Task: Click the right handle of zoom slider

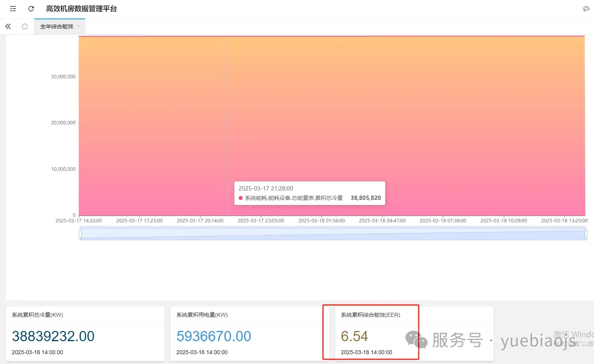Action: 586,235
